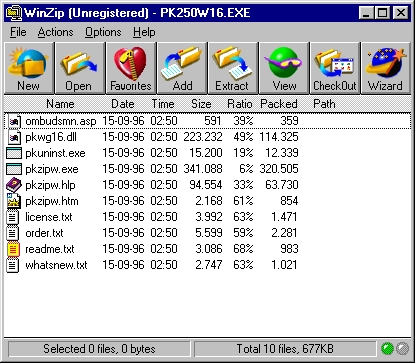
Task: Start the WinZip Wizard button
Action: (x=386, y=68)
